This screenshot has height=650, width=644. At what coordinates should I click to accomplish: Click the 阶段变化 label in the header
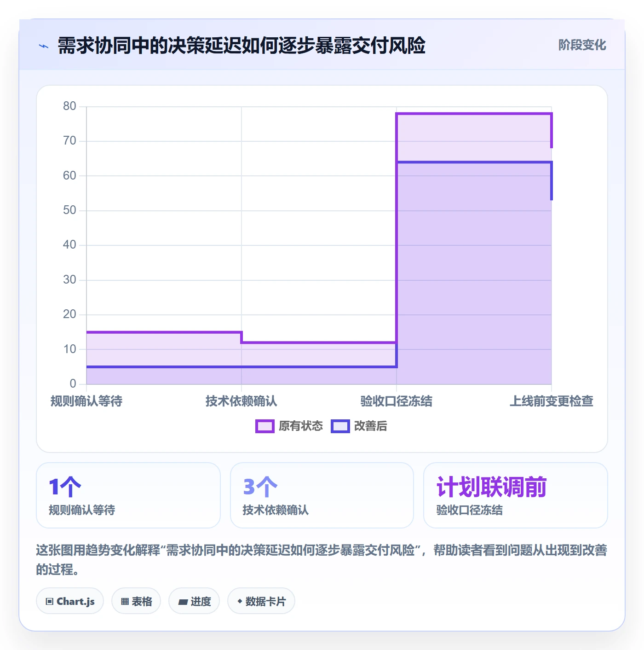click(582, 45)
